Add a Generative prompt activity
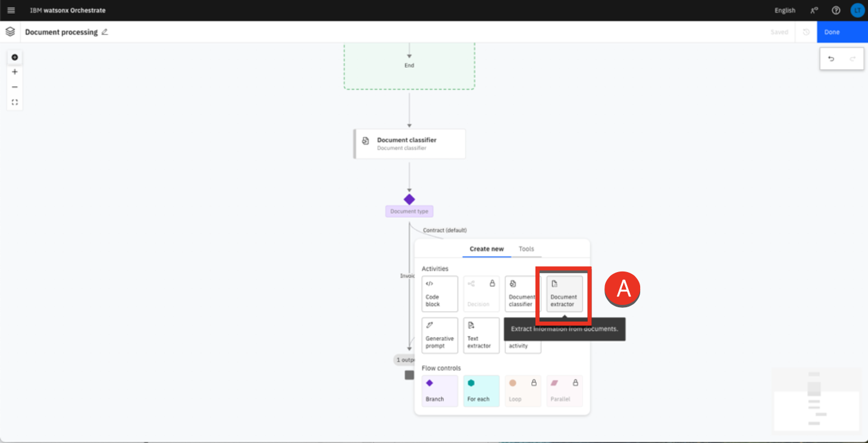The image size is (868, 443). point(440,335)
